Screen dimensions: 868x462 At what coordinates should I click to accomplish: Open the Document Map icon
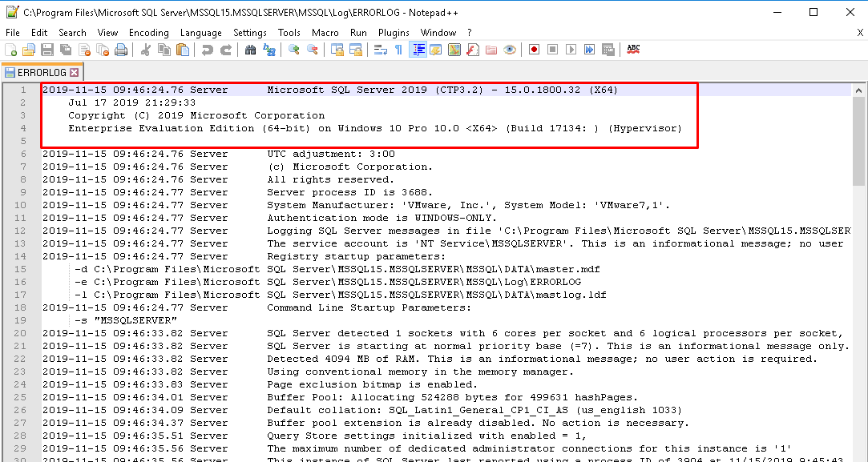click(455, 50)
